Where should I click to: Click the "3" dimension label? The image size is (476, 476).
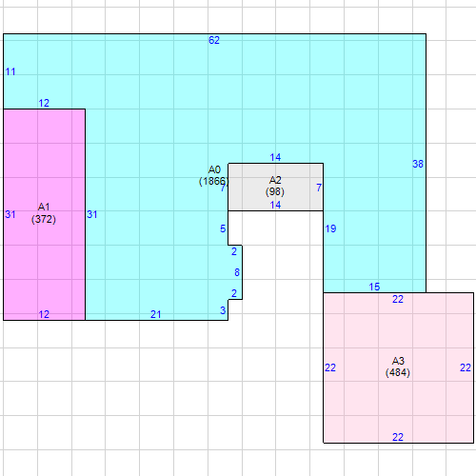click(x=223, y=310)
